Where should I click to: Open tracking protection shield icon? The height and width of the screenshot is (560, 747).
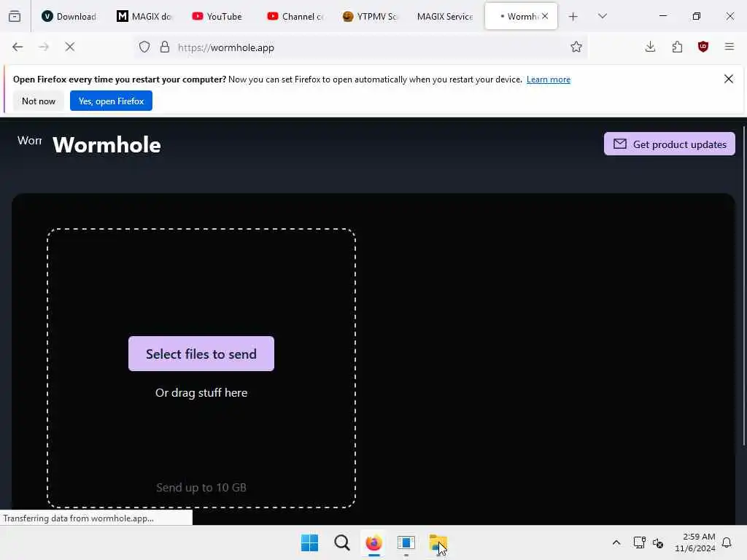(x=144, y=47)
